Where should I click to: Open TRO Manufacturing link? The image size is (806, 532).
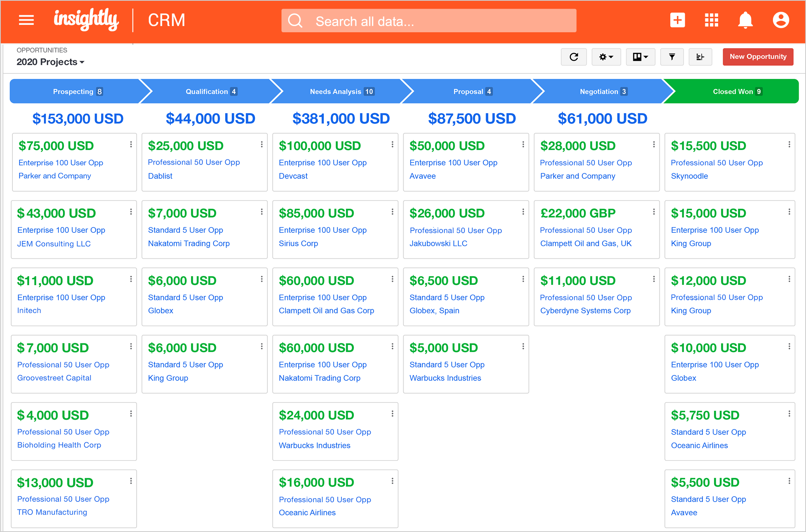(52, 512)
